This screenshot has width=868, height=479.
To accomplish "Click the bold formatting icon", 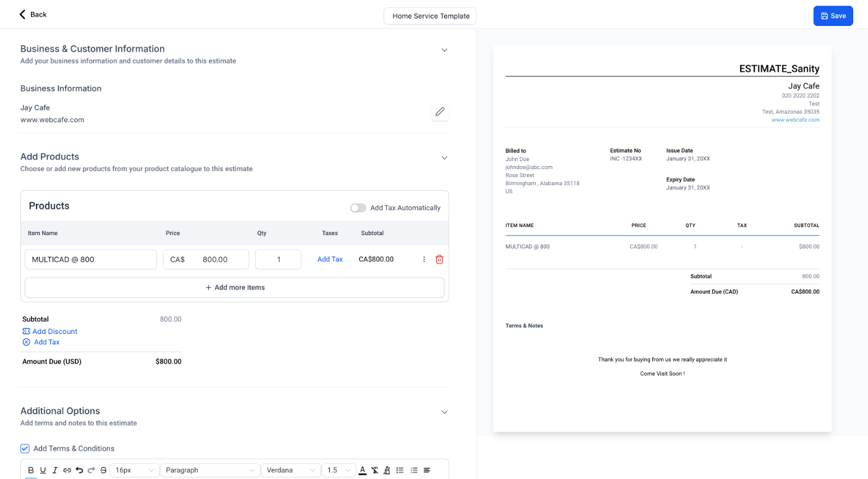I will tap(31, 470).
